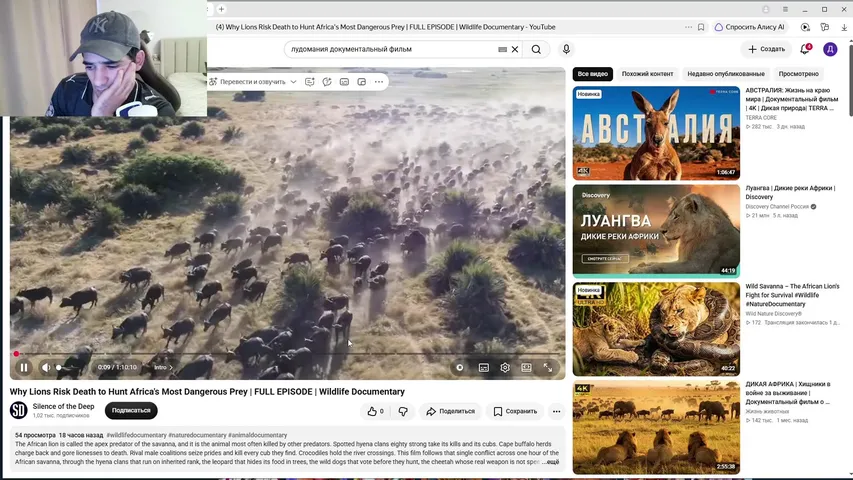
Task: Open the account avatar menu
Action: (830, 49)
